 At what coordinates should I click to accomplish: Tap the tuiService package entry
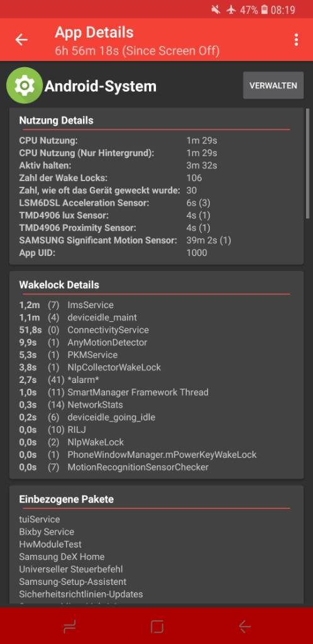pos(40,519)
